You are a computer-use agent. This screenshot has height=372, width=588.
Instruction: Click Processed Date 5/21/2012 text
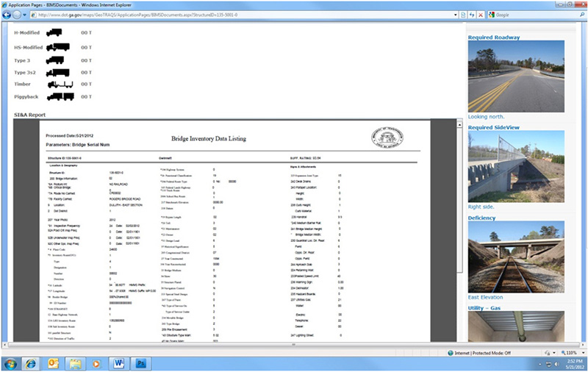tap(69, 136)
